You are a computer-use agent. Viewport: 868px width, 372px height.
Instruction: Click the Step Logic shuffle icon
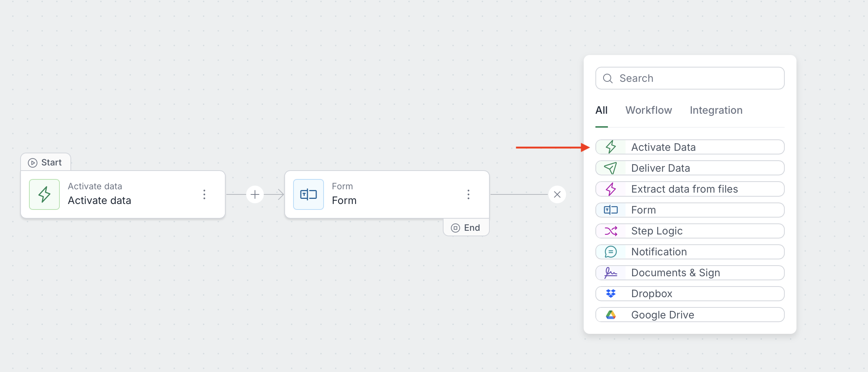pyautogui.click(x=611, y=231)
